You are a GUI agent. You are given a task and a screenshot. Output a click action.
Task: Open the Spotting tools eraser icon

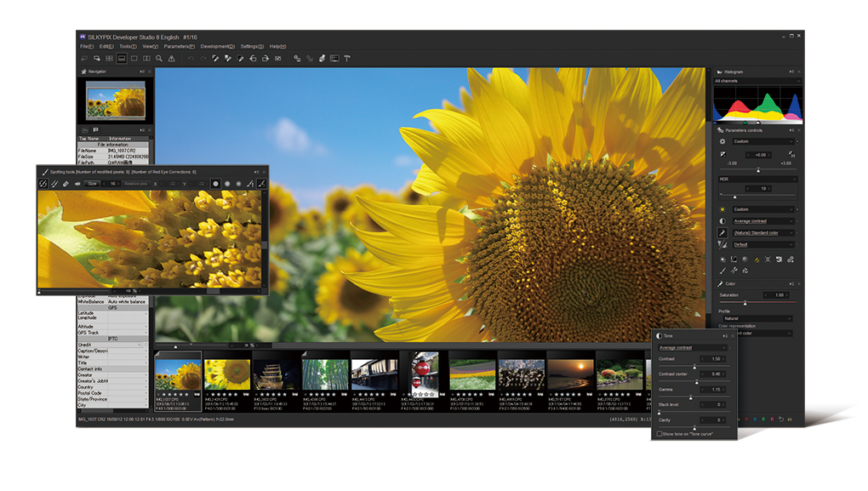click(65, 184)
